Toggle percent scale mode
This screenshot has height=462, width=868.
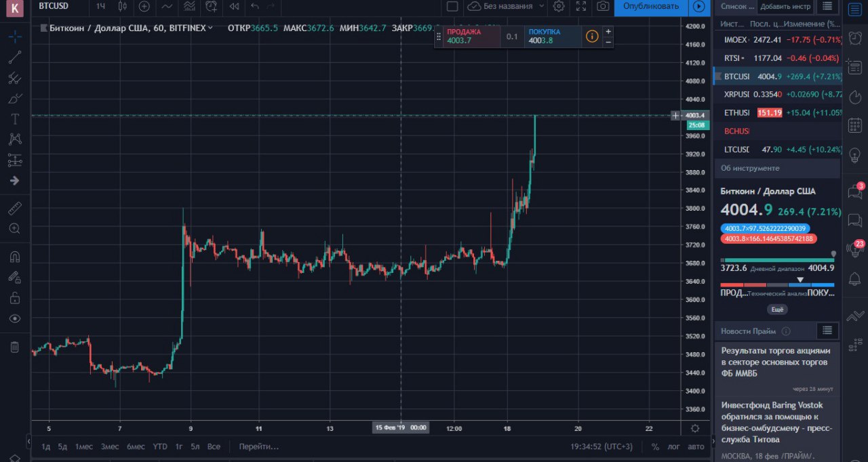pos(655,446)
